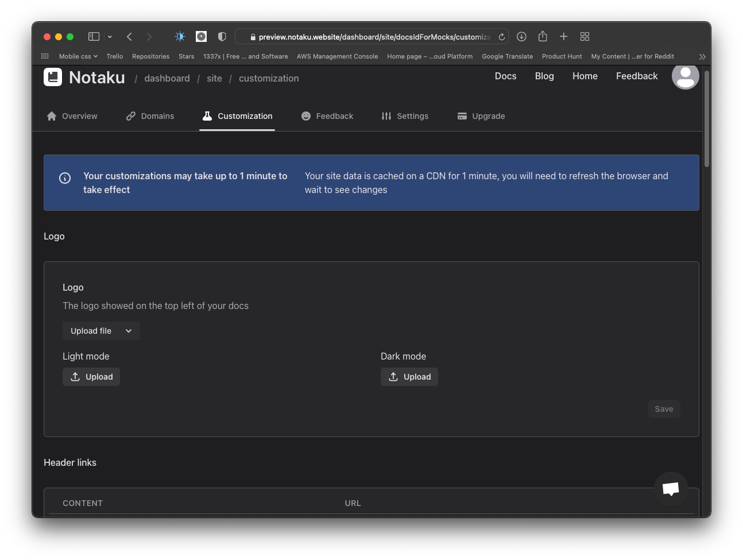Screen dimensions: 743x560
Task: Open Product Hunt bookmark
Action: pos(562,56)
